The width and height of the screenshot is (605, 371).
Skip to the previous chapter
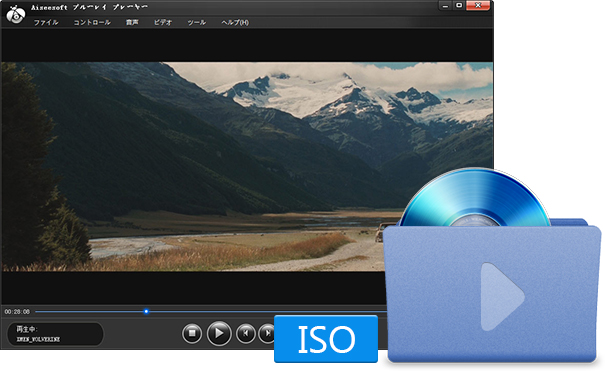246,333
